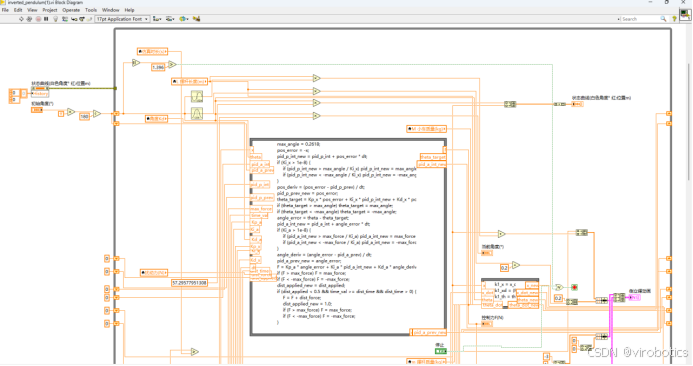The width and height of the screenshot is (693, 366).
Task: Open the 17pt Application Font dropdown
Action: click(122, 19)
